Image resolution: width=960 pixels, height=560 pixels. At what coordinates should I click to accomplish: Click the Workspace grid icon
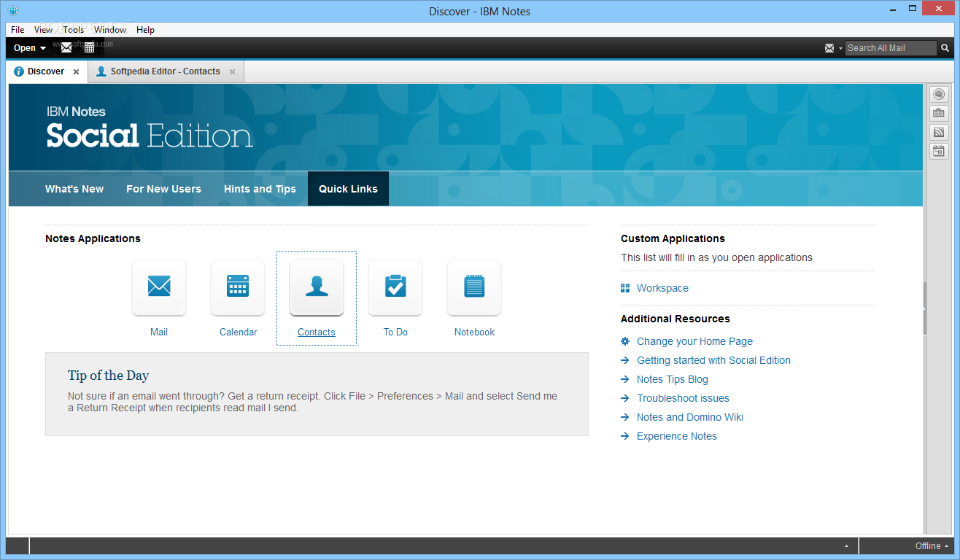(625, 288)
